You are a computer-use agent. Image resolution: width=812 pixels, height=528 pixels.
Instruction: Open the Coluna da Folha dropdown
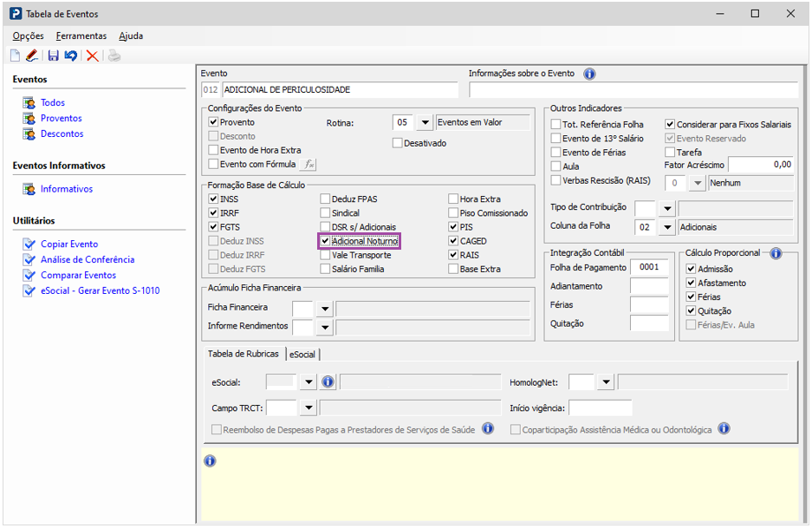click(x=666, y=227)
